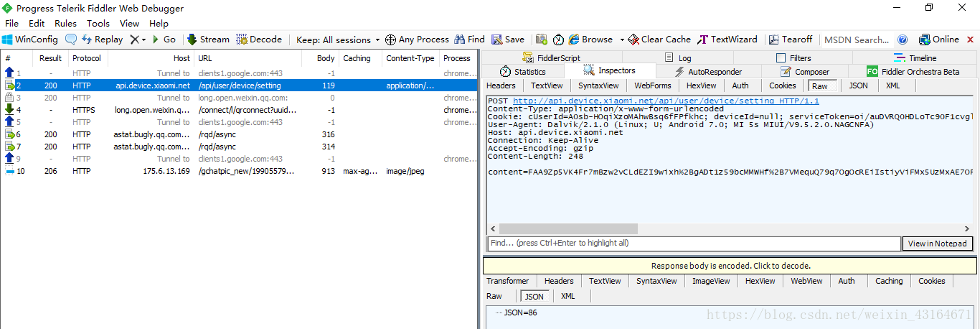This screenshot has width=980, height=329.
Task: Click Clear Cache in the toolbar
Action: 659,40
